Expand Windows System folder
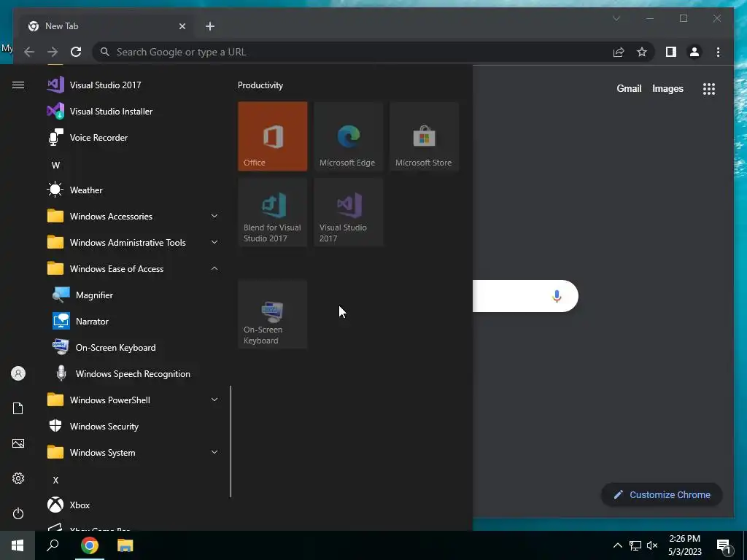Screen dimensions: 747x560 (133, 452)
